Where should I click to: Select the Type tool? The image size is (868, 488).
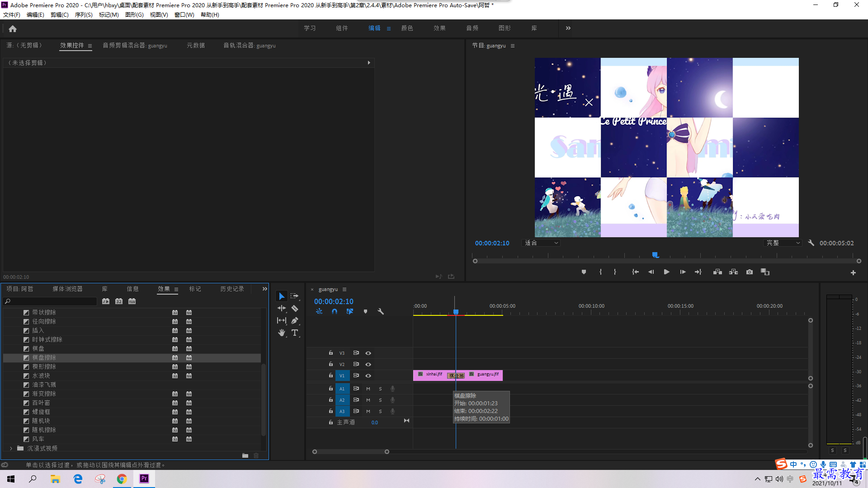(295, 333)
